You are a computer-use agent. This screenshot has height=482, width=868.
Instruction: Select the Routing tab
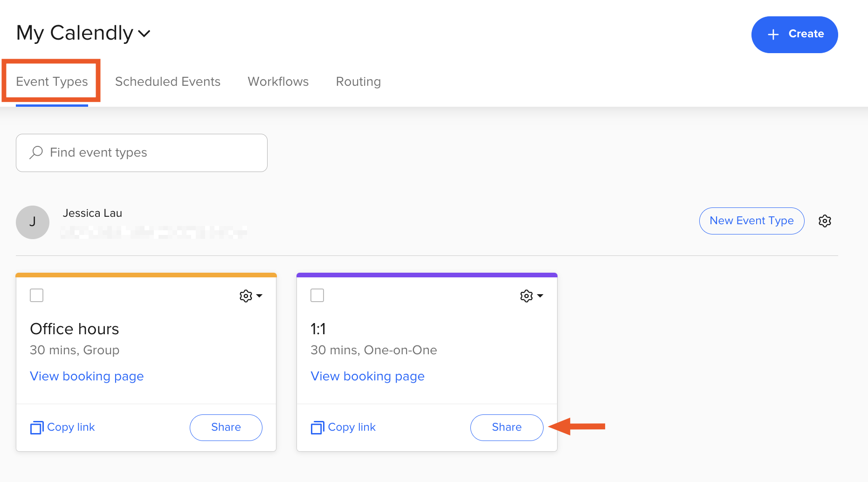[x=358, y=82]
